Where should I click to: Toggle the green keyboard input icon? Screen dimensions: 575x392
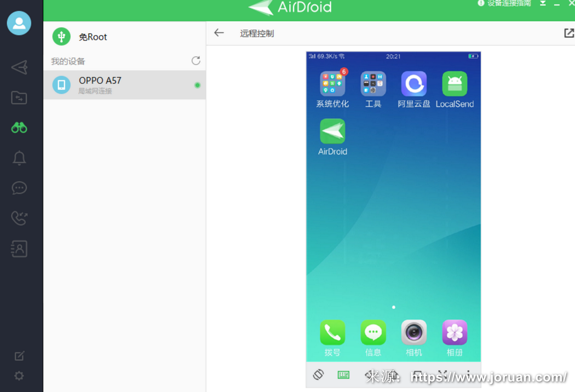pos(343,375)
